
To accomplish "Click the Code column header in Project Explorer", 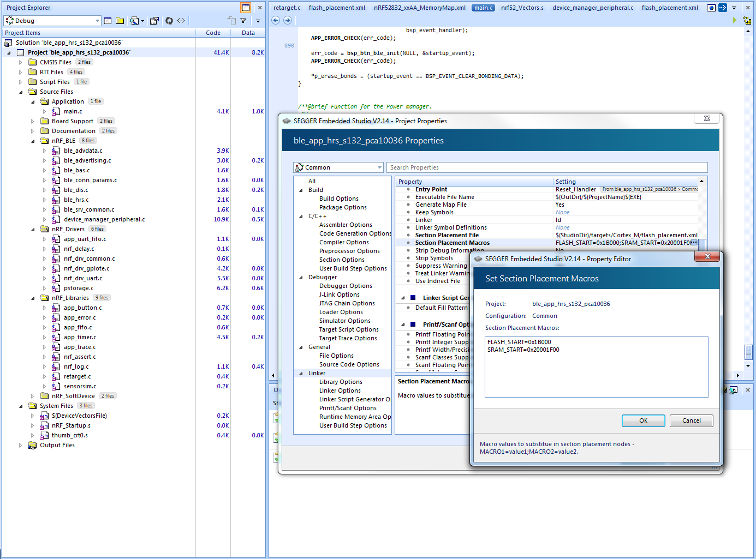I will pyautogui.click(x=213, y=33).
